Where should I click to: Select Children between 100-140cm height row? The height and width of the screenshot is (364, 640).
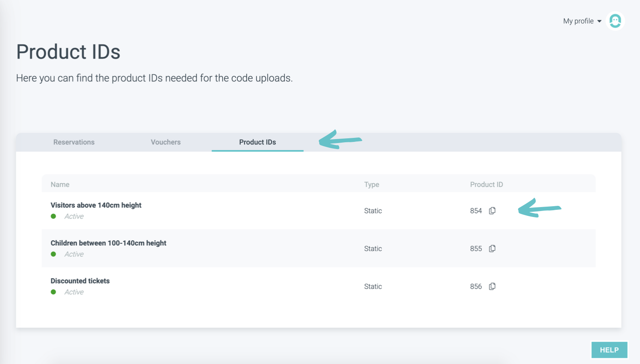pyautogui.click(x=108, y=243)
